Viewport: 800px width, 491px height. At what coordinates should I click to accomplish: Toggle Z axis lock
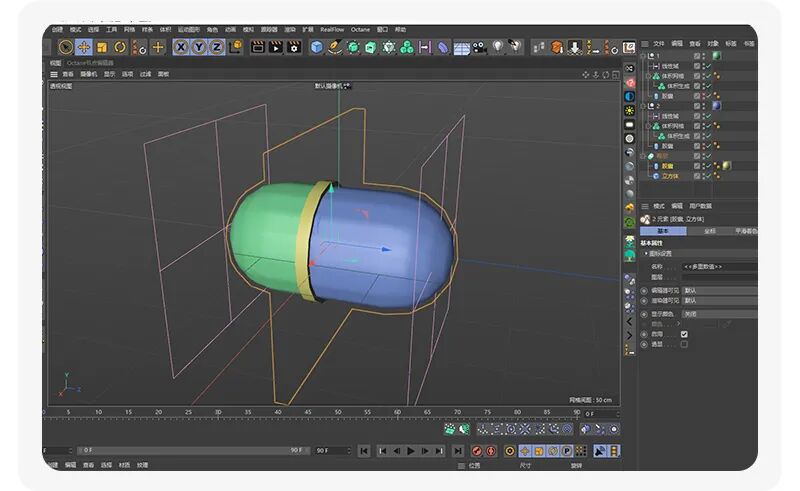pos(217,47)
